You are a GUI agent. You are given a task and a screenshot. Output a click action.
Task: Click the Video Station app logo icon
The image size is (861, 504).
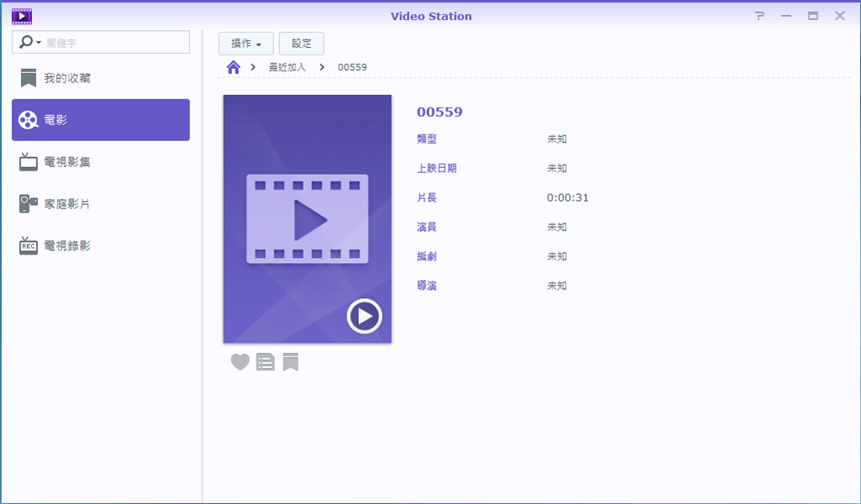click(x=22, y=17)
